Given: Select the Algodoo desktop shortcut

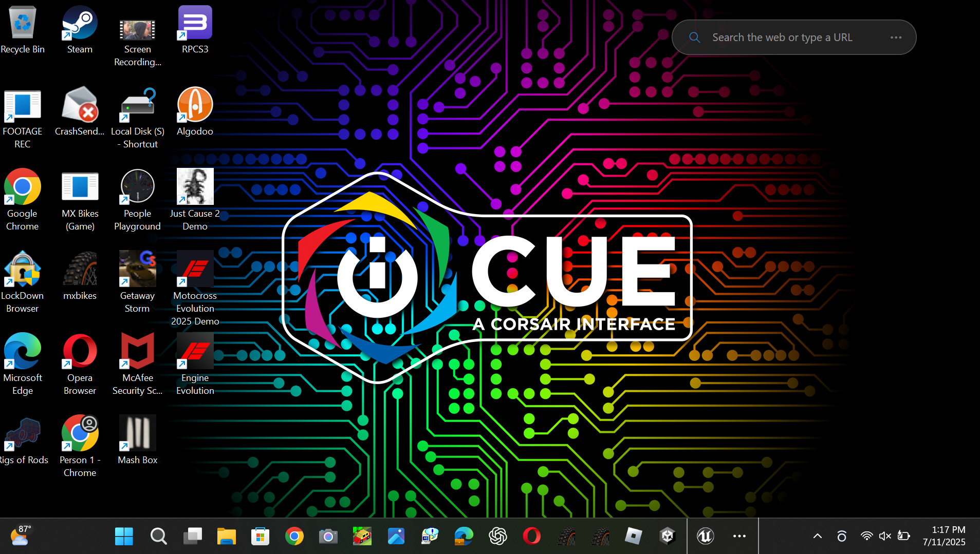Looking at the screenshot, I should pyautogui.click(x=195, y=112).
